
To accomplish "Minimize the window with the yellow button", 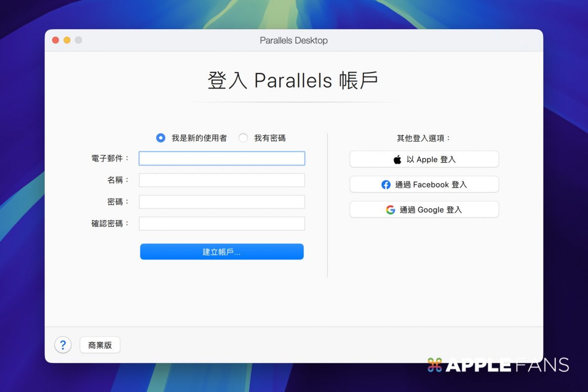I will click(67, 40).
